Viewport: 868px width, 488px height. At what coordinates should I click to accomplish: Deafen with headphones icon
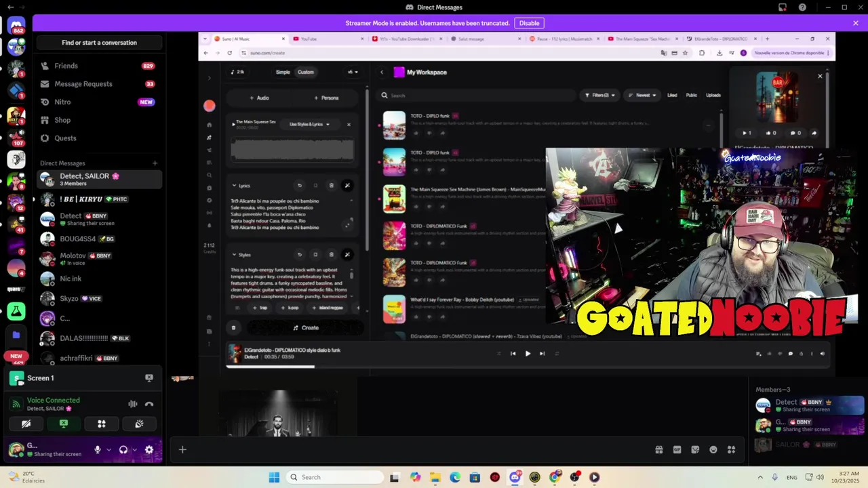coord(123,449)
